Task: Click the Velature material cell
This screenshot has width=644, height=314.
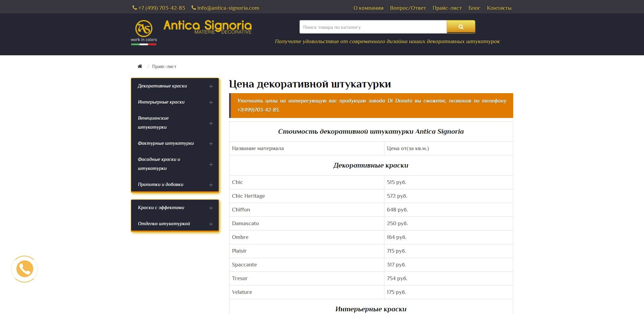Action: pos(307,292)
